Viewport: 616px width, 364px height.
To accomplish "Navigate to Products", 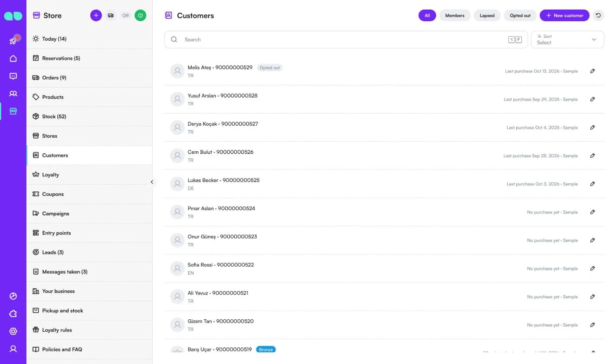I will [89, 97].
